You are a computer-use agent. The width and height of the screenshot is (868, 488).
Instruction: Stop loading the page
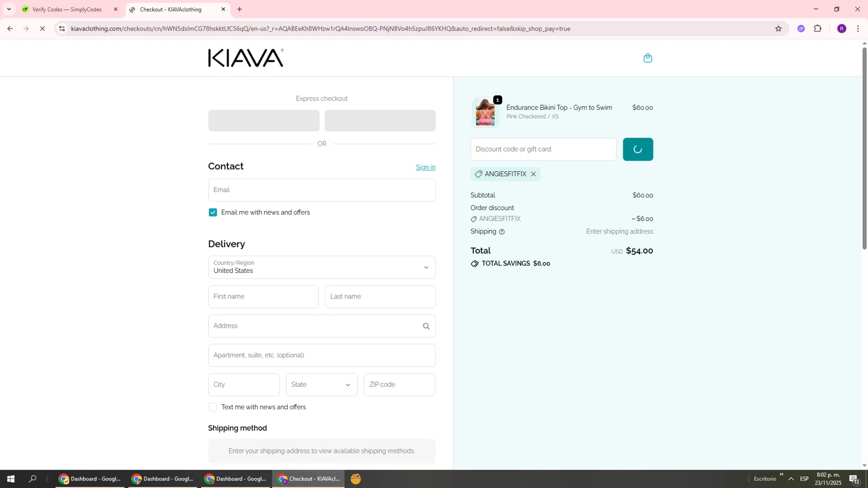point(42,28)
